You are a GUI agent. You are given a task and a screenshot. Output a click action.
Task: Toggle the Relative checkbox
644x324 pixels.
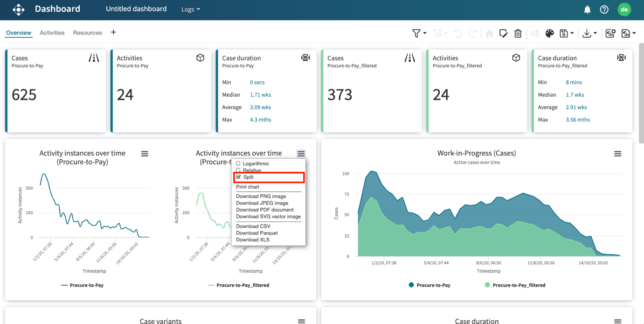(x=238, y=170)
